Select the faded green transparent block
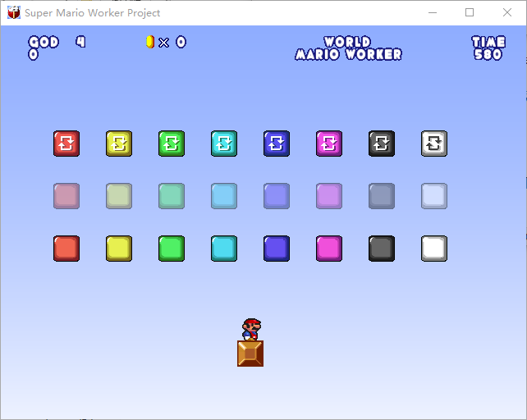 tap(172, 196)
